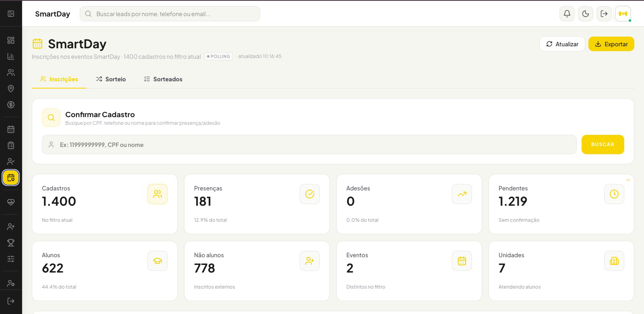This screenshot has width=644, height=314.
Task: Click the Eventos value 2
Action: click(x=350, y=268)
